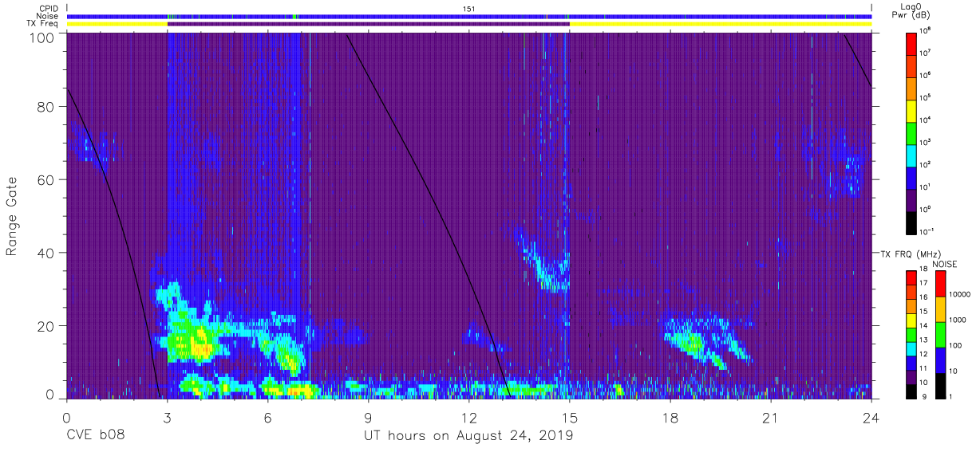Pick the yellow segment of power colorbar

911,110
